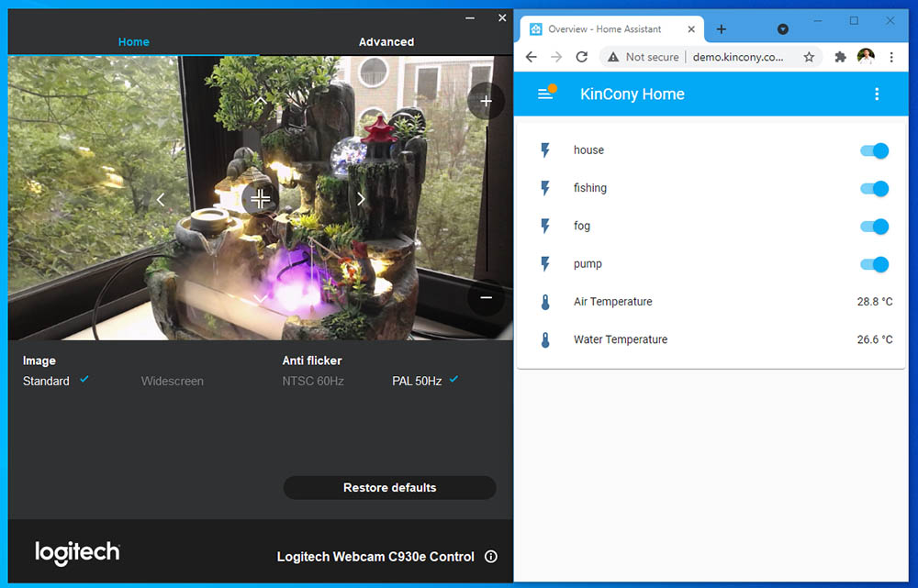Open the Chrome three-dot menu
The image size is (918, 588).
891,57
